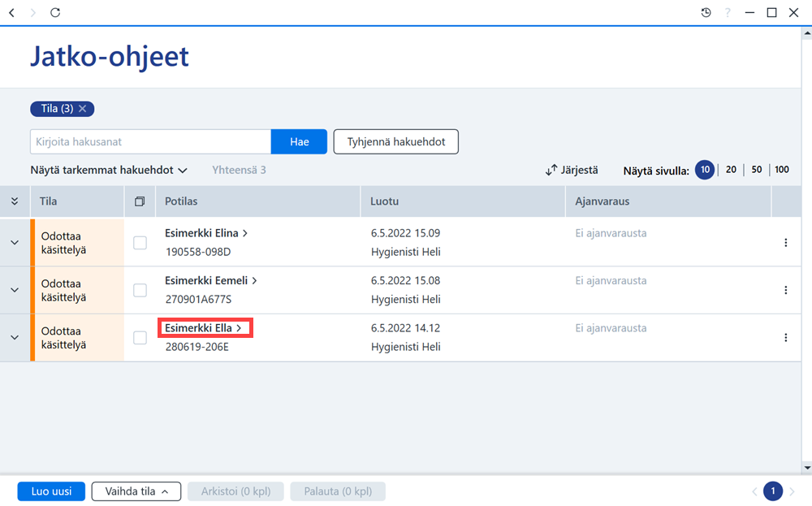The width and height of the screenshot is (812, 506).
Task: Tick the checkbox for Esimerkki Eemeli
Action: (x=140, y=290)
